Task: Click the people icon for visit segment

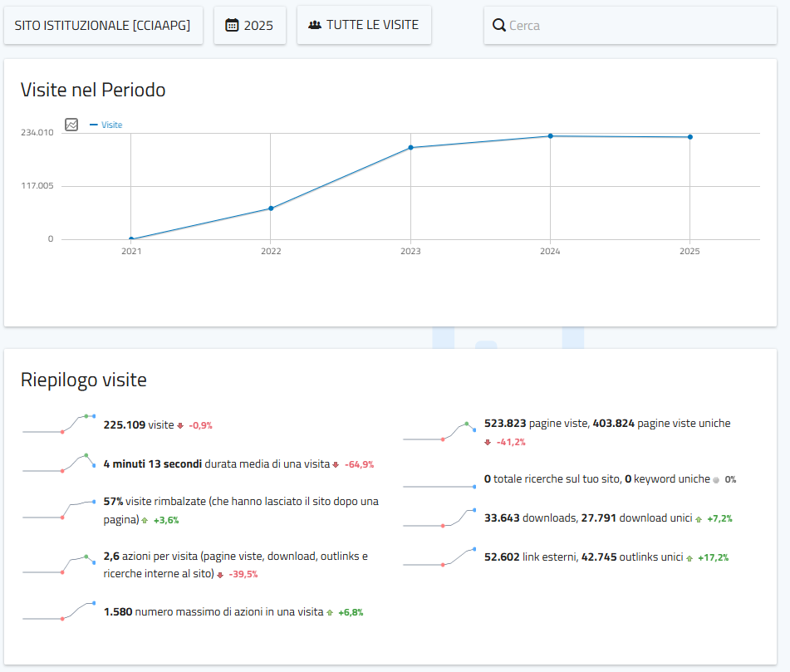Action: 315,25
